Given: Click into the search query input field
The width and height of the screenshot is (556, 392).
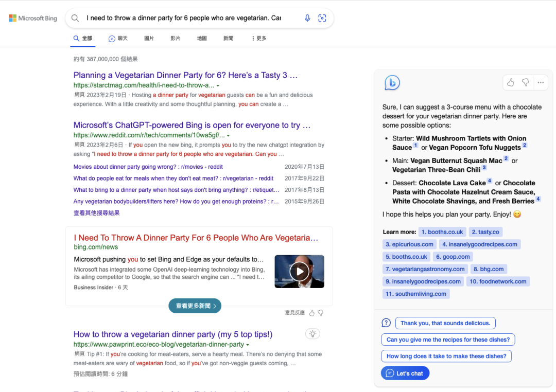Looking at the screenshot, I should click(184, 18).
